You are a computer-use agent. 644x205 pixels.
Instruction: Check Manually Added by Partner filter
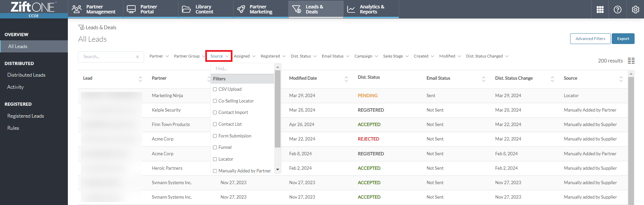point(215,171)
